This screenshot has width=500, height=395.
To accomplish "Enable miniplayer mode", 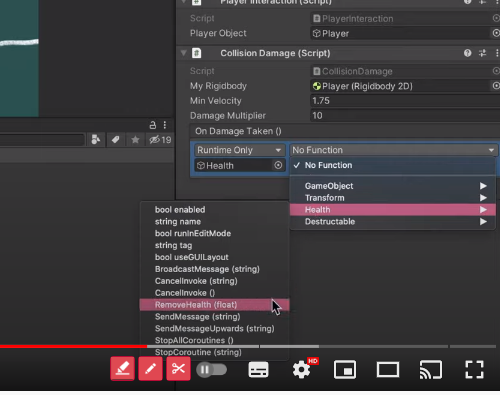I will point(345,370).
